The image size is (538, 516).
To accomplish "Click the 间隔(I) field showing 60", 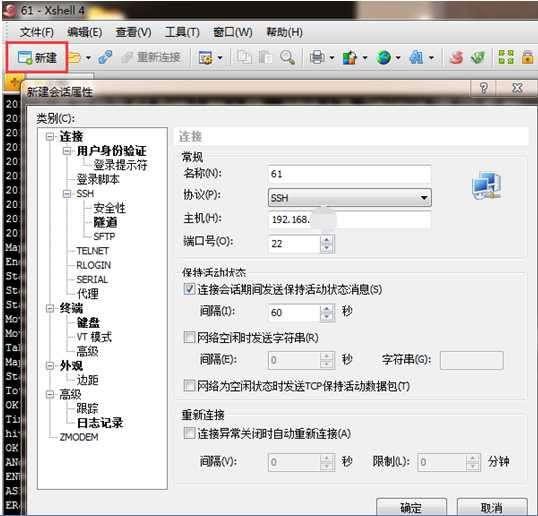I will pos(294,313).
